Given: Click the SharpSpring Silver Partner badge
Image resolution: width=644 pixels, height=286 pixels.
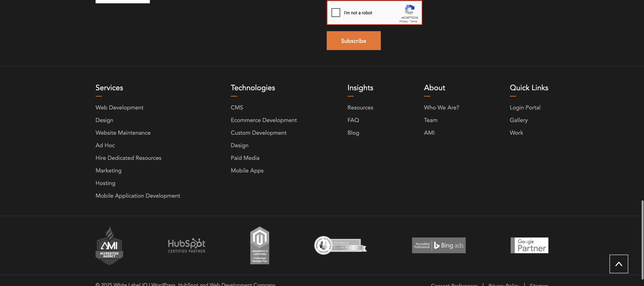Looking at the screenshot, I should coord(340,245).
